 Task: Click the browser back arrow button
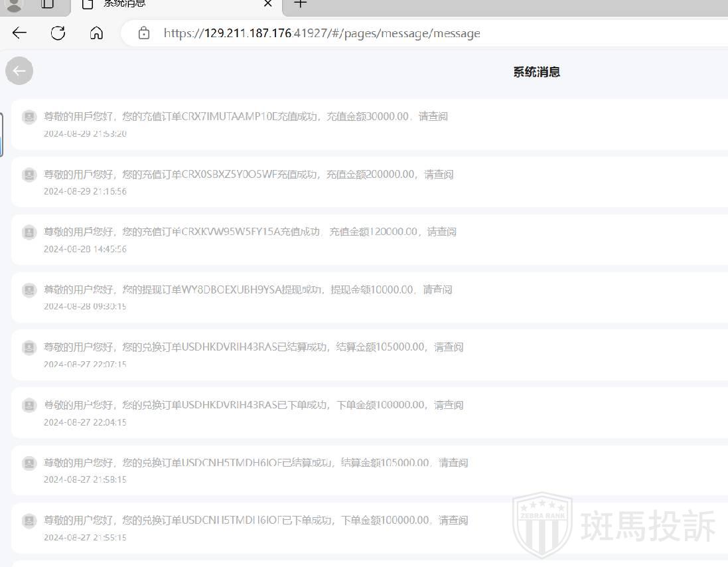pyautogui.click(x=19, y=33)
